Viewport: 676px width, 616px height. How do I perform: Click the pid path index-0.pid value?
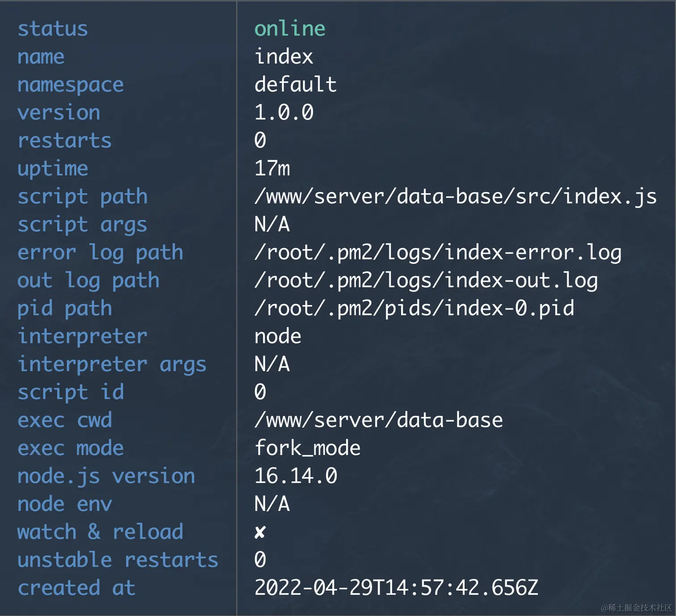pos(414,309)
